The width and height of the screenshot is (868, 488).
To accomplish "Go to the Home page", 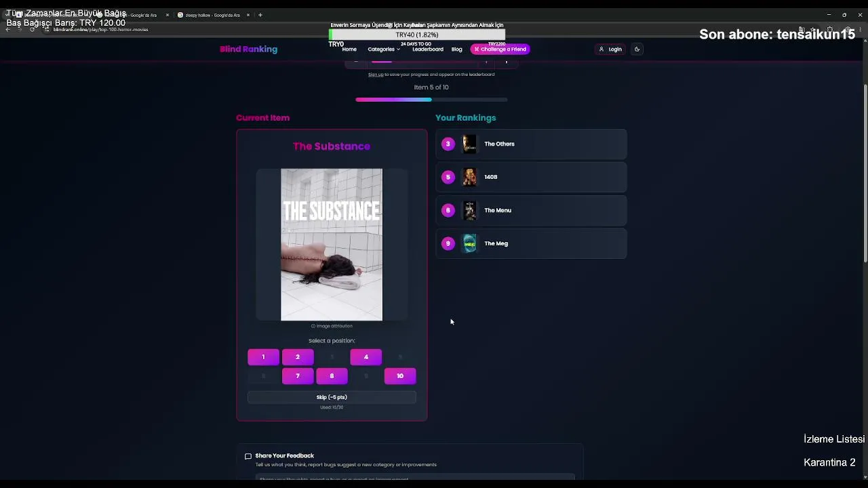I will pos(349,49).
